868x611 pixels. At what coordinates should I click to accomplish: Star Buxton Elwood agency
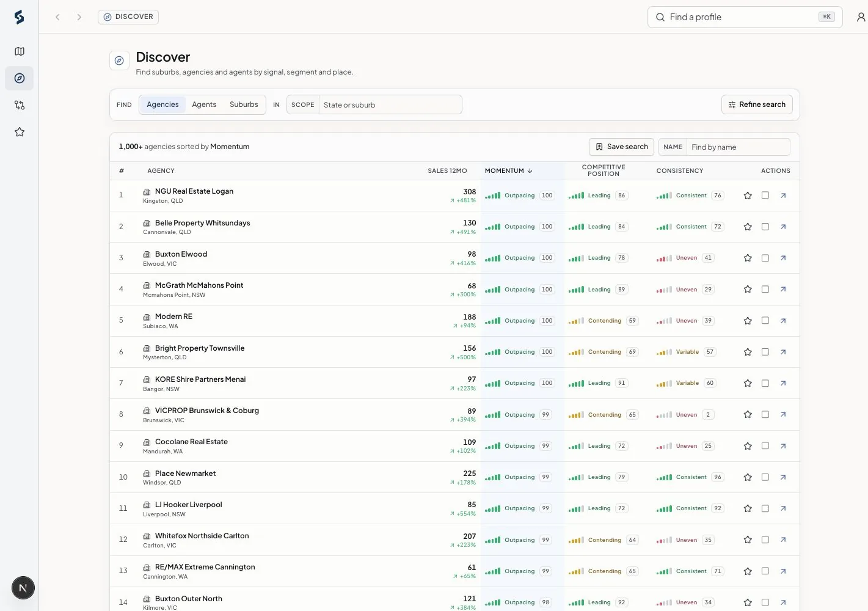pos(748,258)
